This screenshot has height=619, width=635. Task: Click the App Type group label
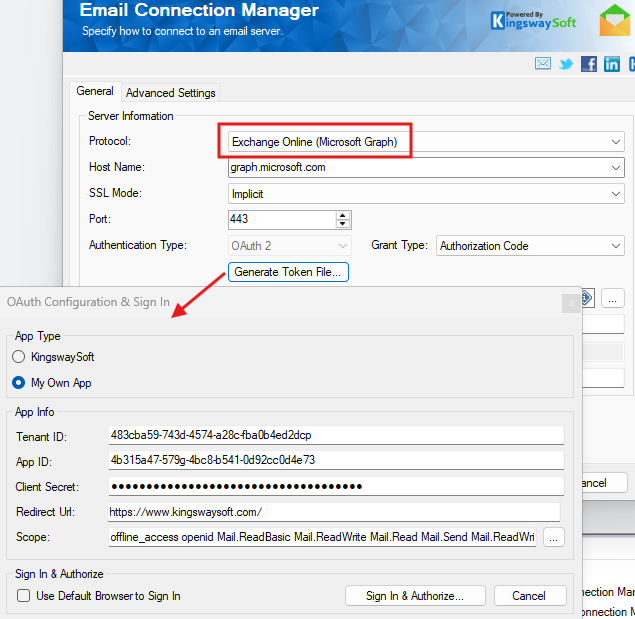37,336
